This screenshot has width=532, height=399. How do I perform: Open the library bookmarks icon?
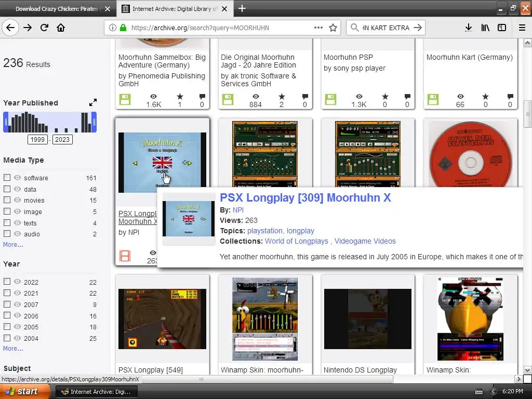tap(485, 28)
